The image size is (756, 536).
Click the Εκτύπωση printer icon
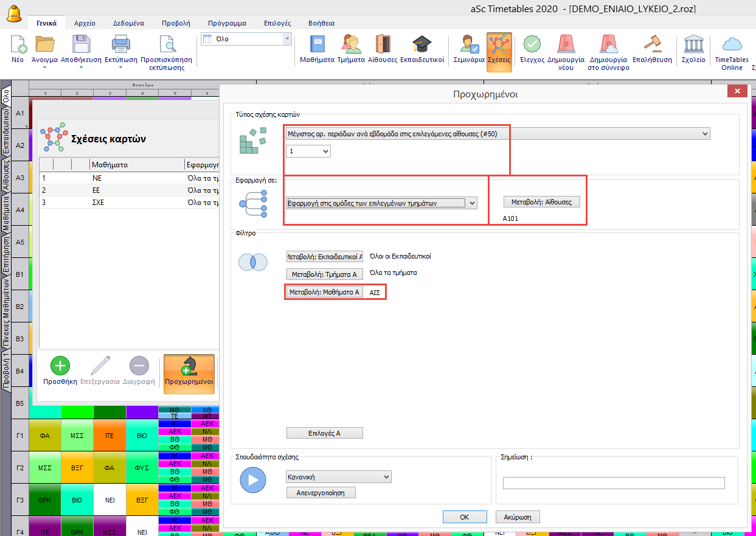120,45
